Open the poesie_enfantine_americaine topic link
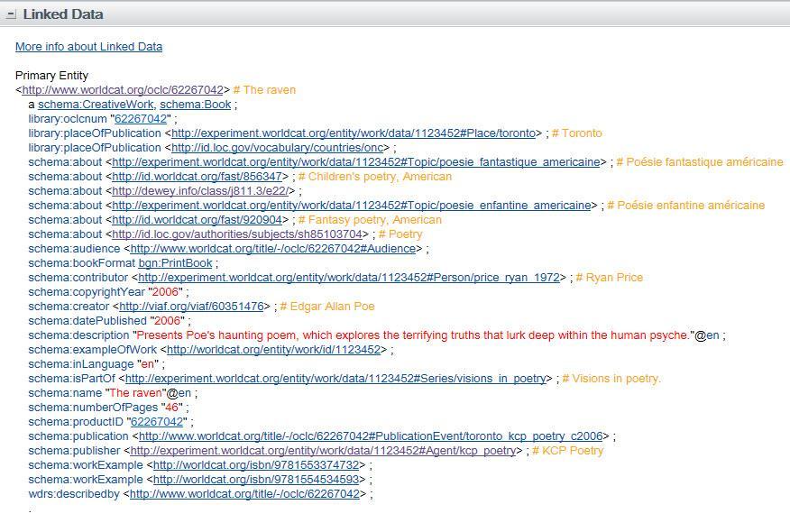The width and height of the screenshot is (790, 532). click(x=352, y=206)
